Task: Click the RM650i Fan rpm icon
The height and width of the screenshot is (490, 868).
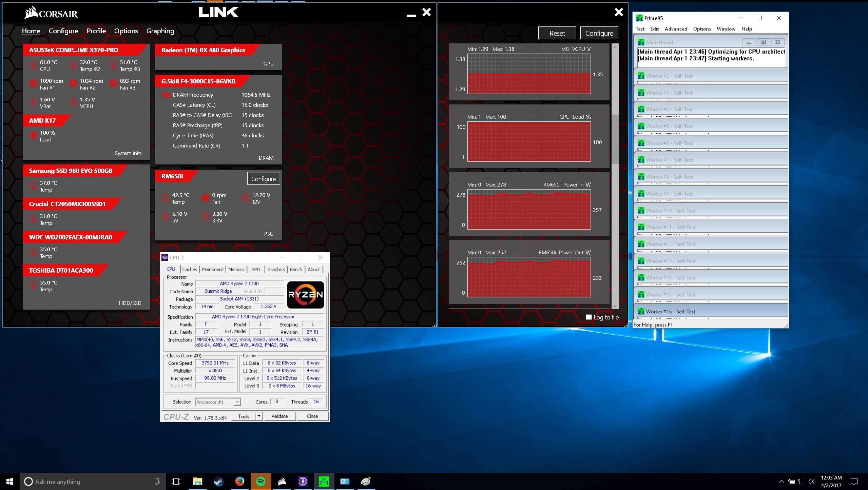Action: (x=206, y=198)
